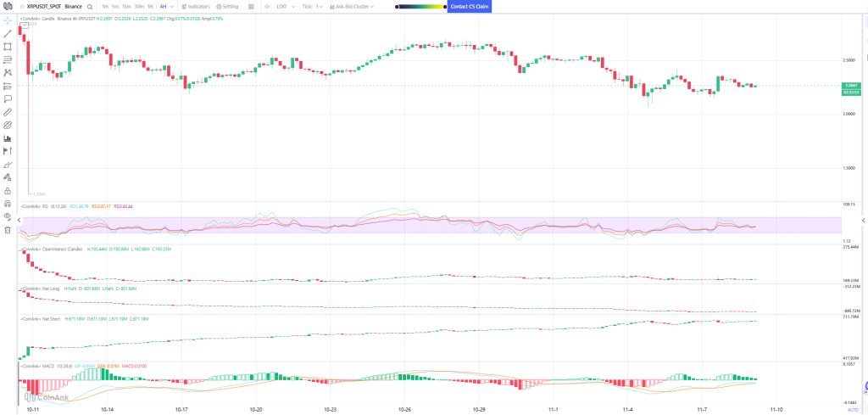
Task: Click AUTO scale at chart bottom-right
Action: click(x=852, y=411)
